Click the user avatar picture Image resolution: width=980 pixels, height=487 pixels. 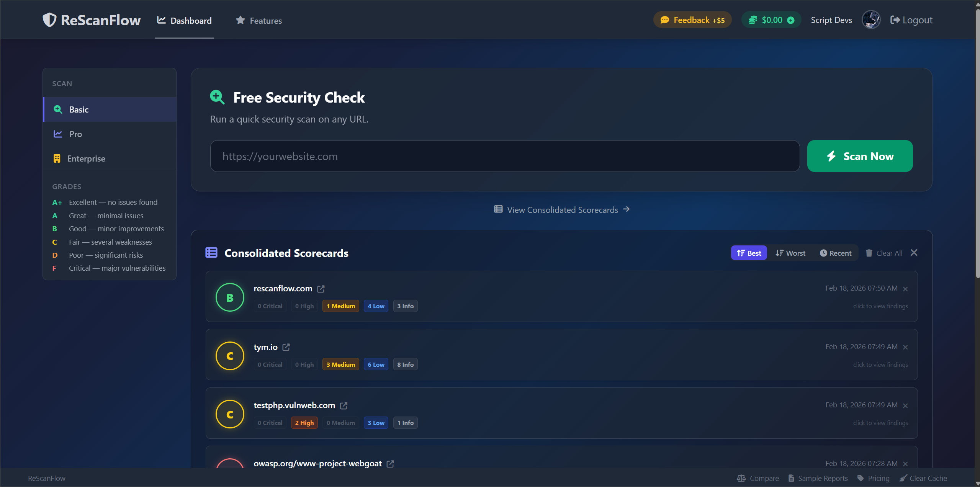pos(870,20)
